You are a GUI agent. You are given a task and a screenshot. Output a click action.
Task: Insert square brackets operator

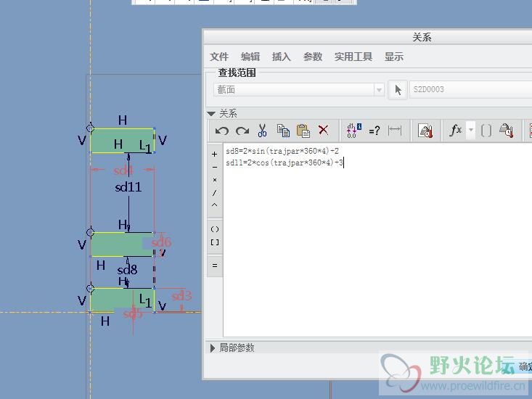pos(214,242)
